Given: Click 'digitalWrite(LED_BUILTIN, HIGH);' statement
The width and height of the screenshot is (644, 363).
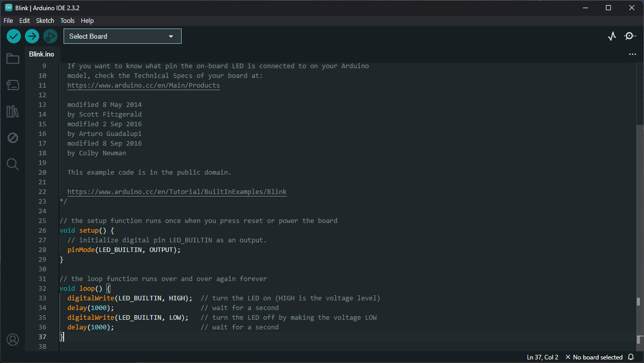Looking at the screenshot, I should [130, 298].
